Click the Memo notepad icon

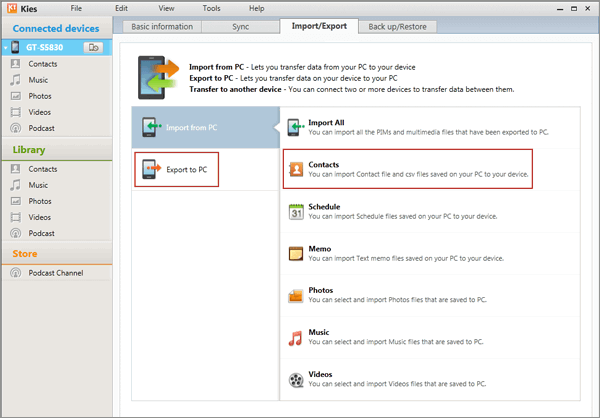[x=295, y=253]
